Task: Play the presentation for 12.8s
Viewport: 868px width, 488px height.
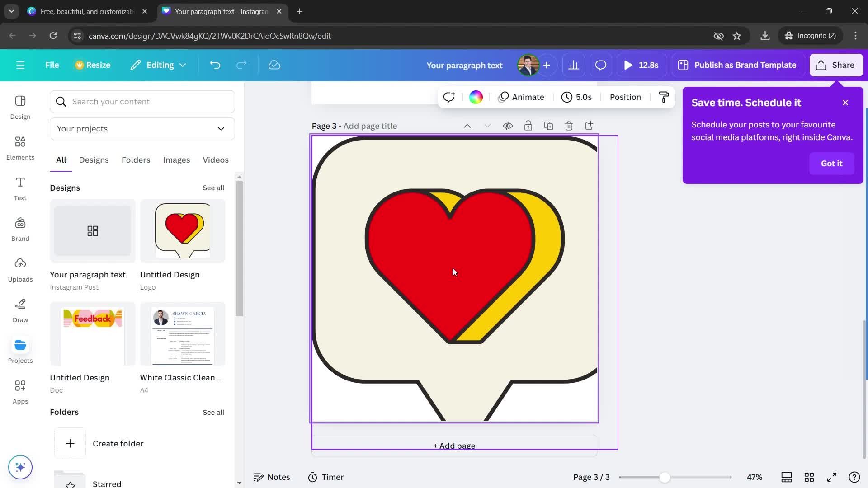Action: pos(641,65)
